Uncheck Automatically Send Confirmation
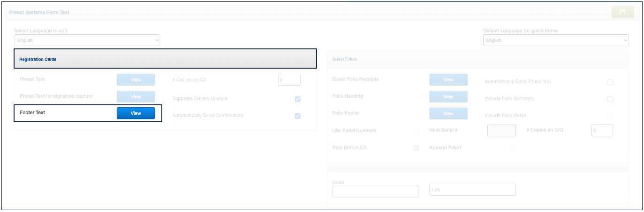Viewport: 644px width, 212px height. (x=297, y=116)
